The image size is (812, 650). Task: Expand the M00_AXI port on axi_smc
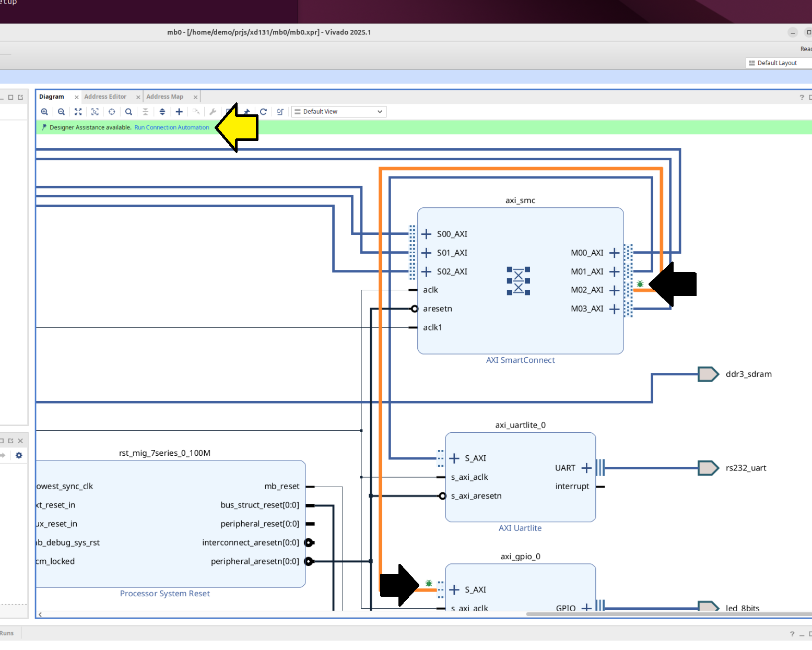[x=614, y=253]
